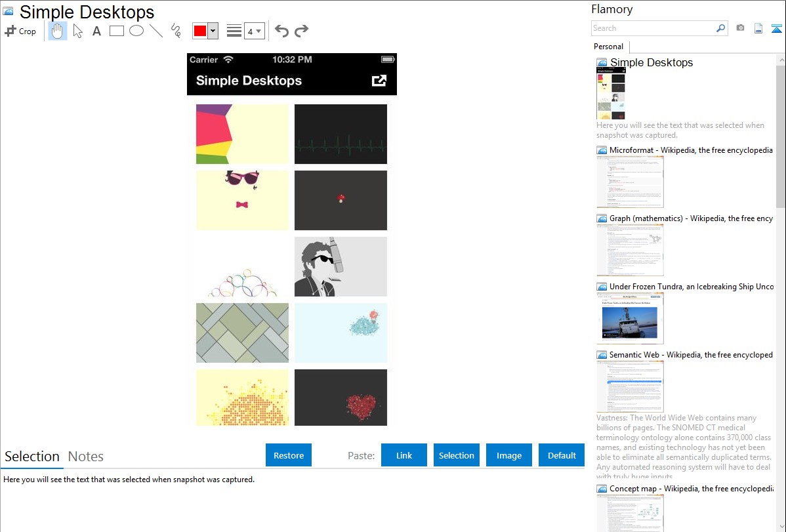Open the Simple Desktops snapshot in sidebar
This screenshot has width=786, height=532.
pyautogui.click(x=651, y=63)
